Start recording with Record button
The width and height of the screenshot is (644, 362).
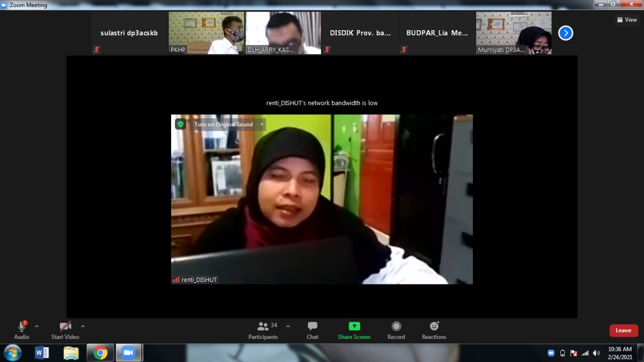point(396,330)
